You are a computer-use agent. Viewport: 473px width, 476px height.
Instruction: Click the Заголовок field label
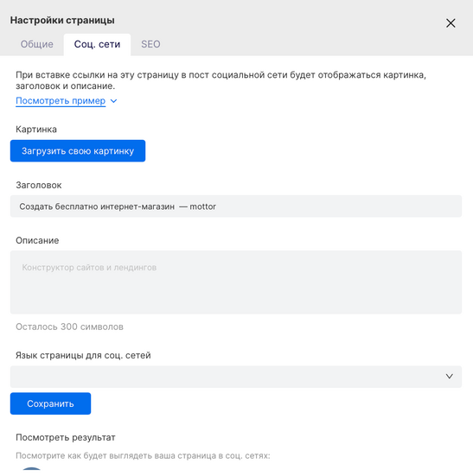coord(39,185)
